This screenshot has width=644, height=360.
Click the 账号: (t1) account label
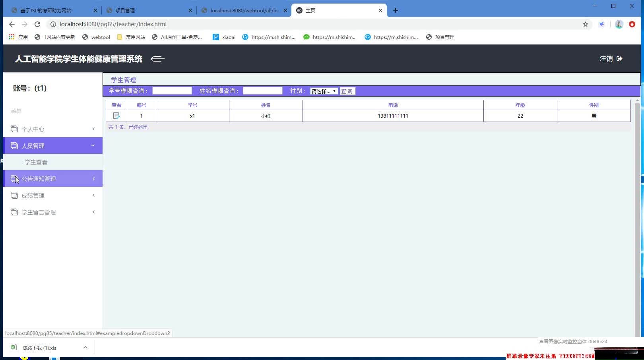[x=30, y=88]
